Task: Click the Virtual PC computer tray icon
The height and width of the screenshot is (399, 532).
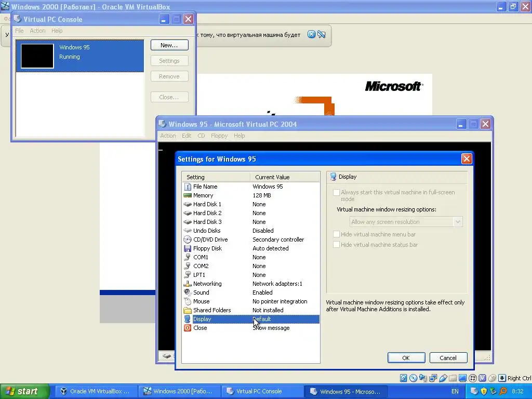Action: tap(474, 391)
